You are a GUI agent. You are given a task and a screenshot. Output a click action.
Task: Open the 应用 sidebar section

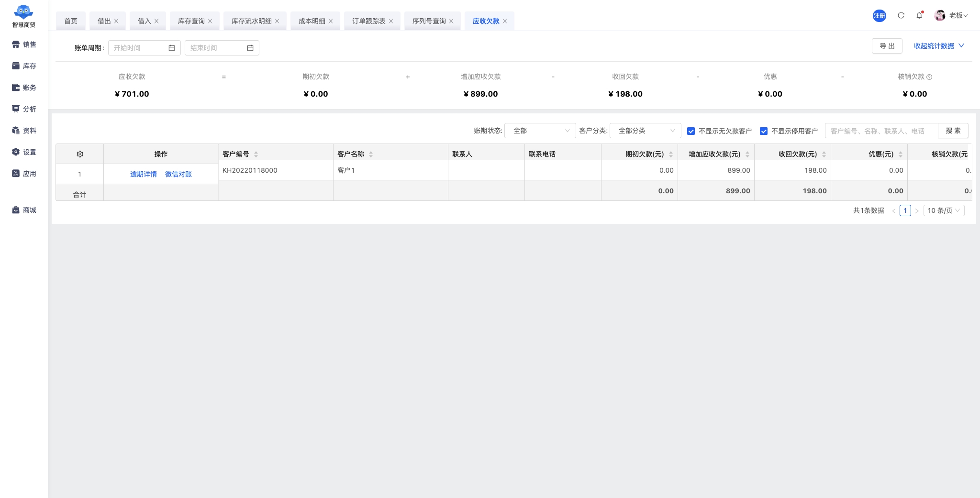coord(24,174)
